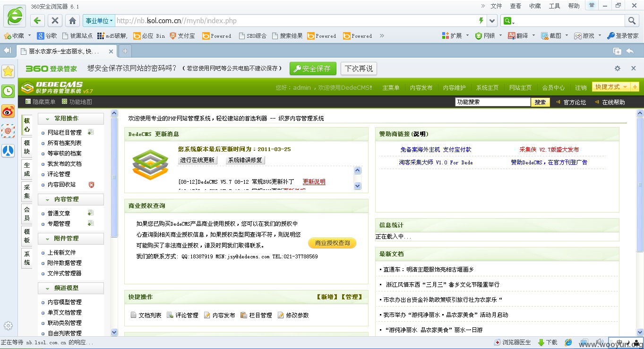Open 网站栏目管理 in left menu
644x349 pixels.
[64, 133]
